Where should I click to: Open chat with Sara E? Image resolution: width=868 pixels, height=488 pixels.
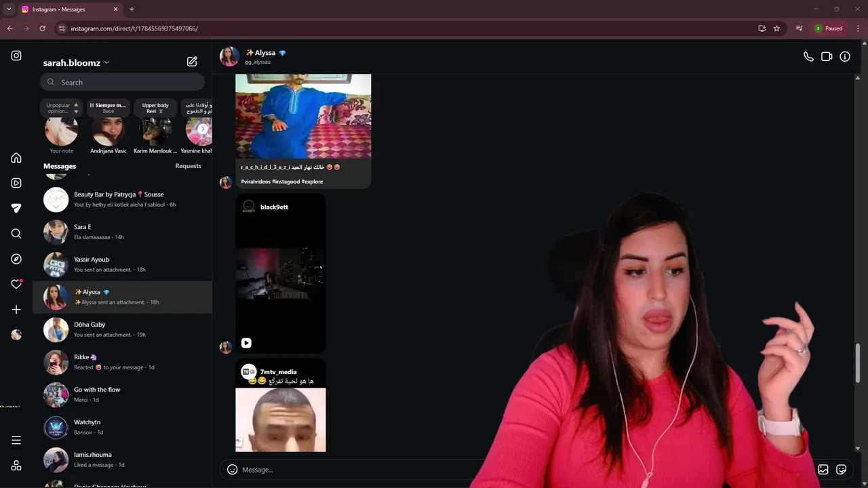[122, 232]
